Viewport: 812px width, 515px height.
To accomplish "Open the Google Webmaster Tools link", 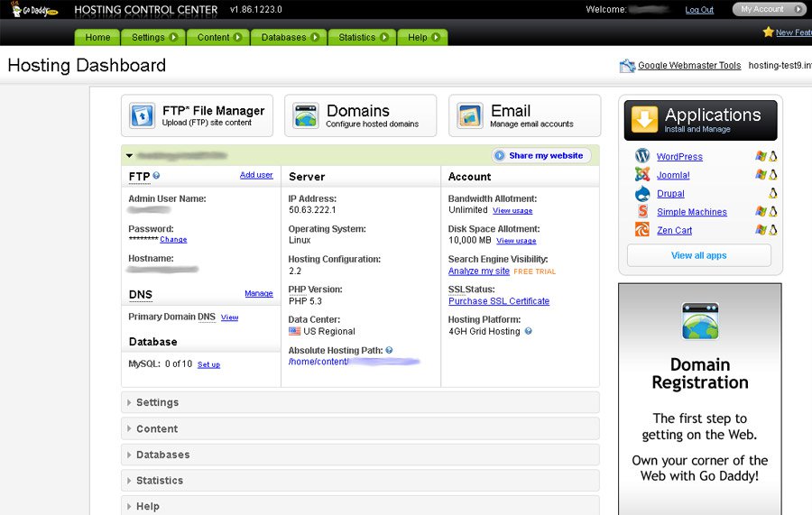I will click(689, 65).
